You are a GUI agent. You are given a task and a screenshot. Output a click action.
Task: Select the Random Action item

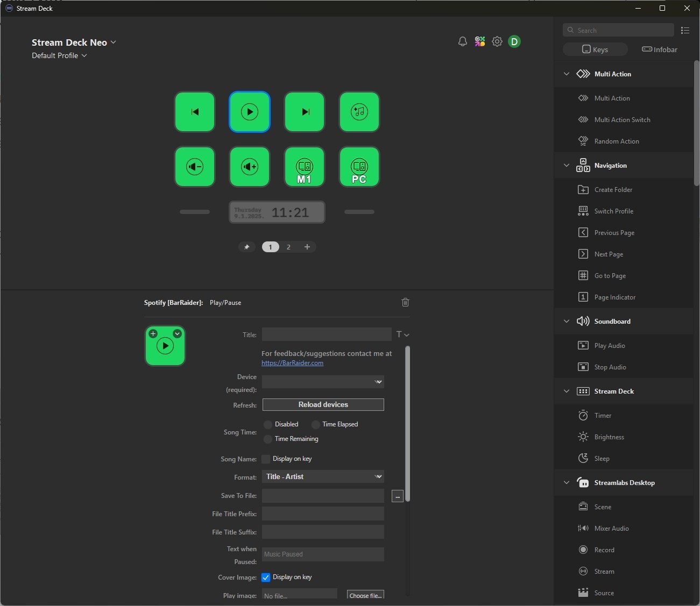[617, 141]
